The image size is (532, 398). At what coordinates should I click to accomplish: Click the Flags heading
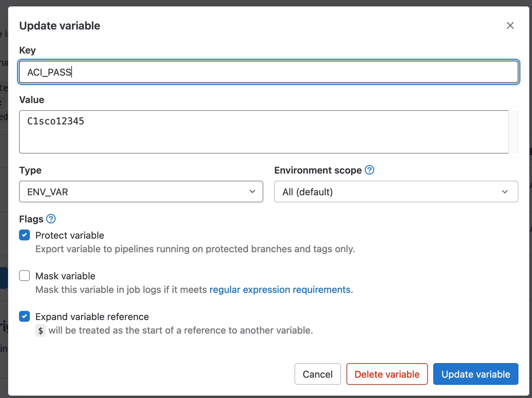(x=31, y=219)
